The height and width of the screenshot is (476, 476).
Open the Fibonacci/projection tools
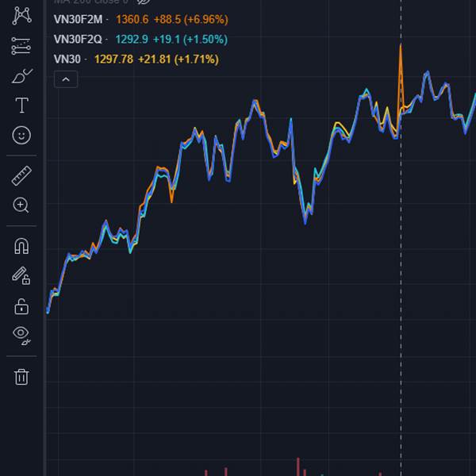coord(21,47)
